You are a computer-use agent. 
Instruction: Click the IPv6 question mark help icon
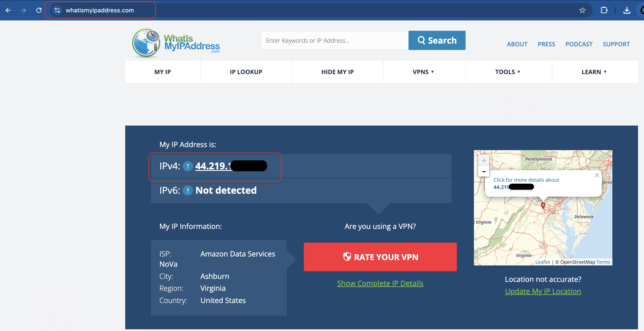(188, 191)
